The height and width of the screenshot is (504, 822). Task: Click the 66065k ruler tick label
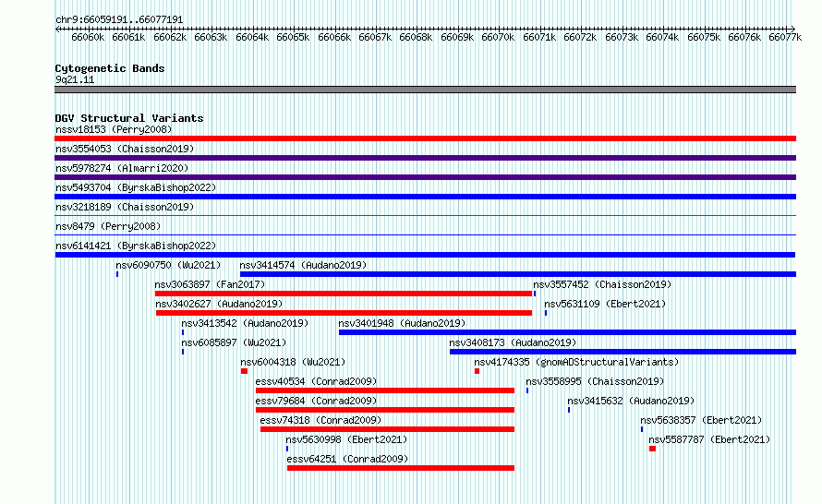coord(293,37)
